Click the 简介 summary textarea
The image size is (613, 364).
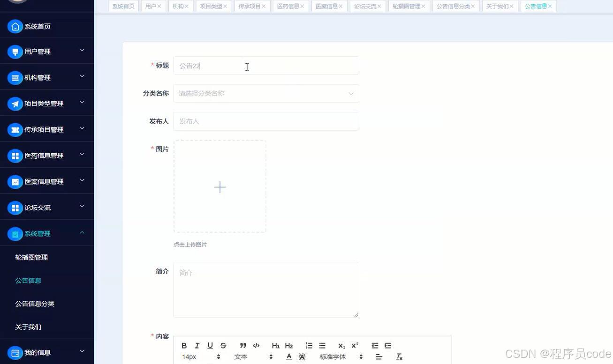[266, 290]
